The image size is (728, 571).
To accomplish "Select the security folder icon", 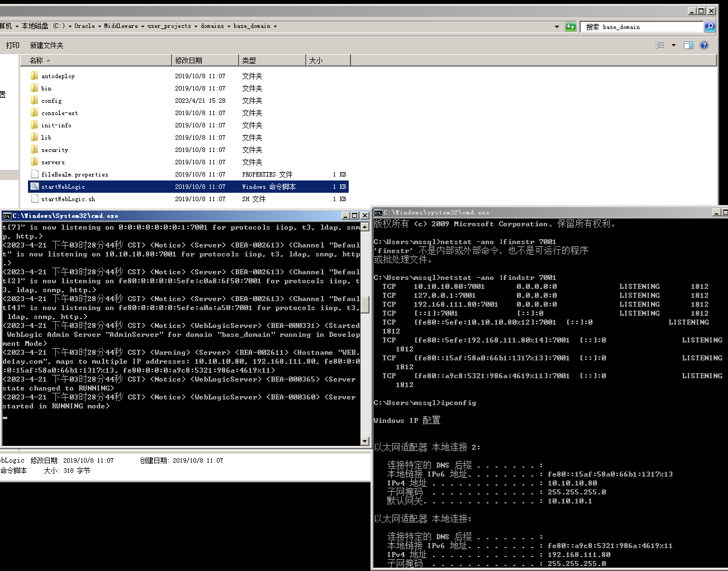I will (x=35, y=149).
